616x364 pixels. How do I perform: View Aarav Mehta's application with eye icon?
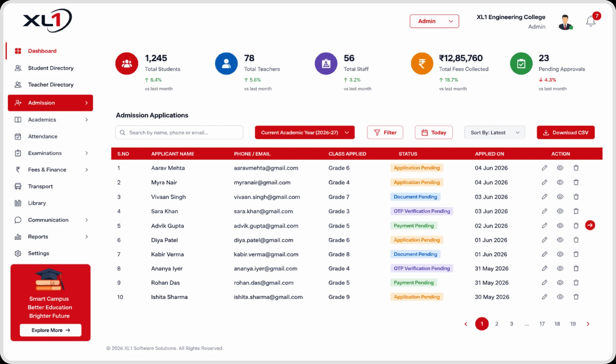(x=560, y=168)
